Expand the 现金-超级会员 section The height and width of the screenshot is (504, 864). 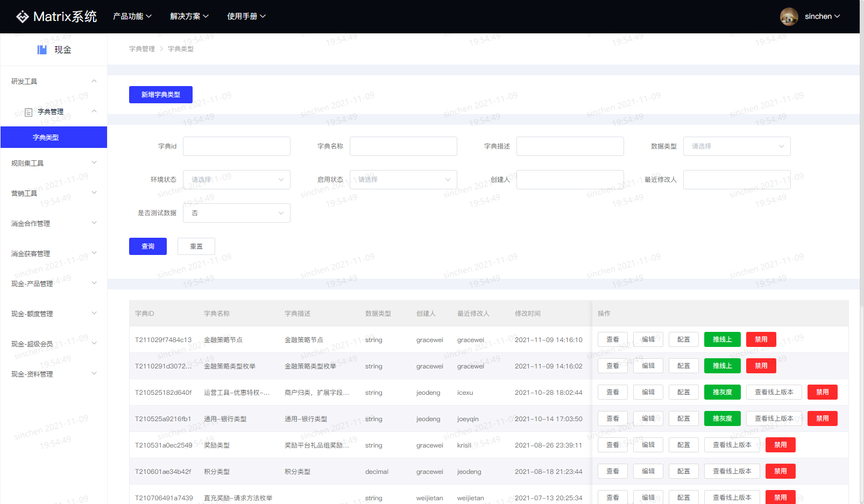[x=54, y=344]
